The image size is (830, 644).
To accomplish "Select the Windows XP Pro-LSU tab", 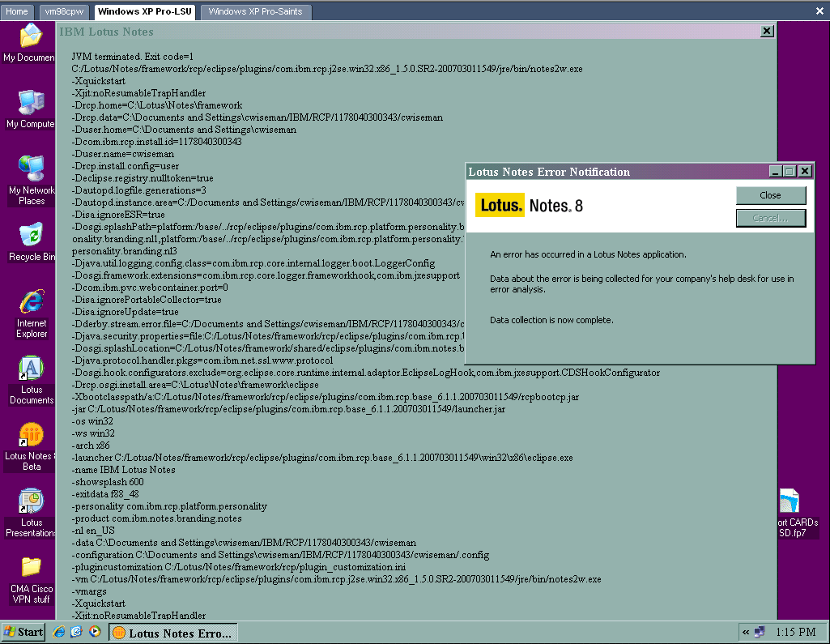I will (x=145, y=11).
